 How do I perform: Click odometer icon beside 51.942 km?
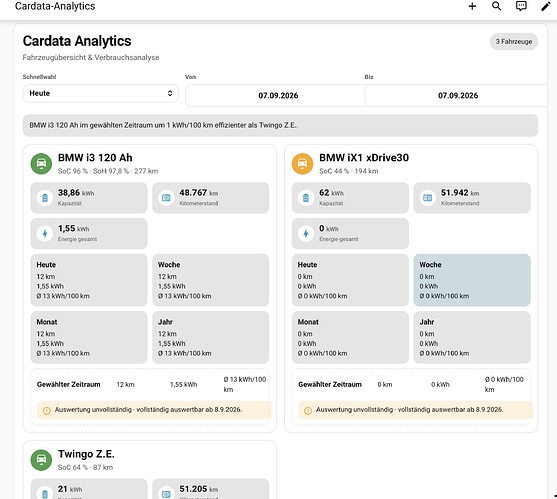tap(428, 198)
